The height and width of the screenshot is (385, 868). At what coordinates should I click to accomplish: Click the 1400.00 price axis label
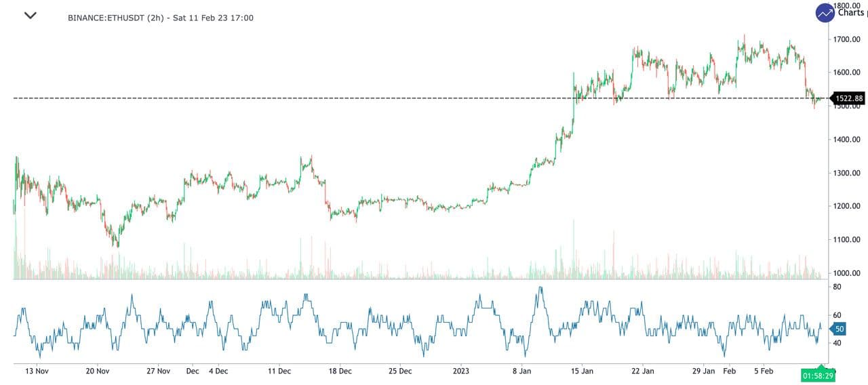846,140
